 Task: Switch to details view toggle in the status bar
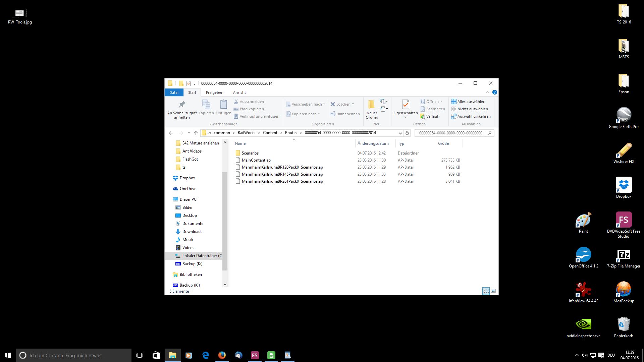point(486,291)
